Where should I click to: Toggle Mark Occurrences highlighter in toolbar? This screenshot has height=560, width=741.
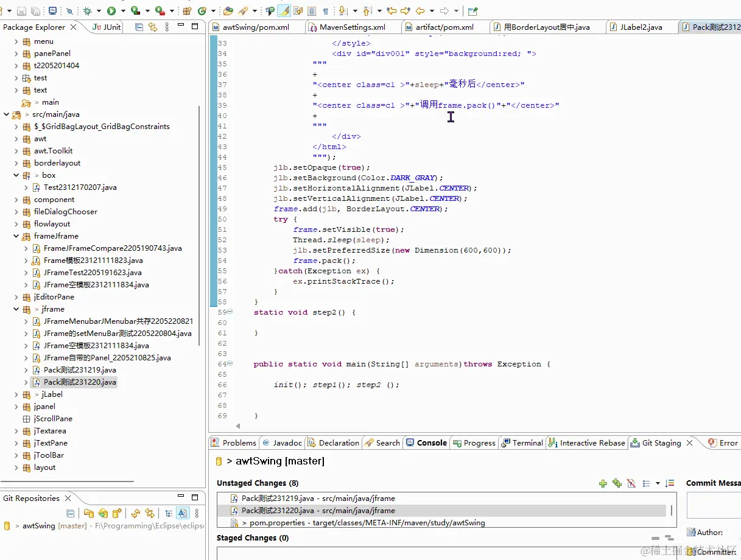[284, 11]
